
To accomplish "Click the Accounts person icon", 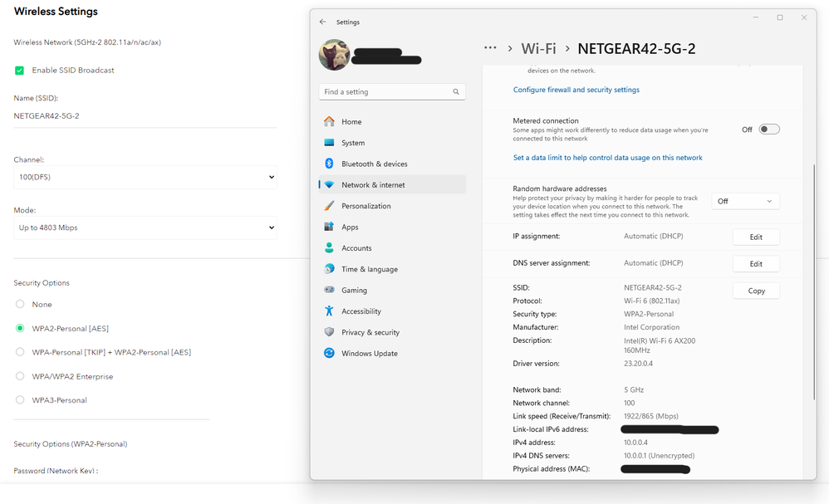I will point(329,247).
